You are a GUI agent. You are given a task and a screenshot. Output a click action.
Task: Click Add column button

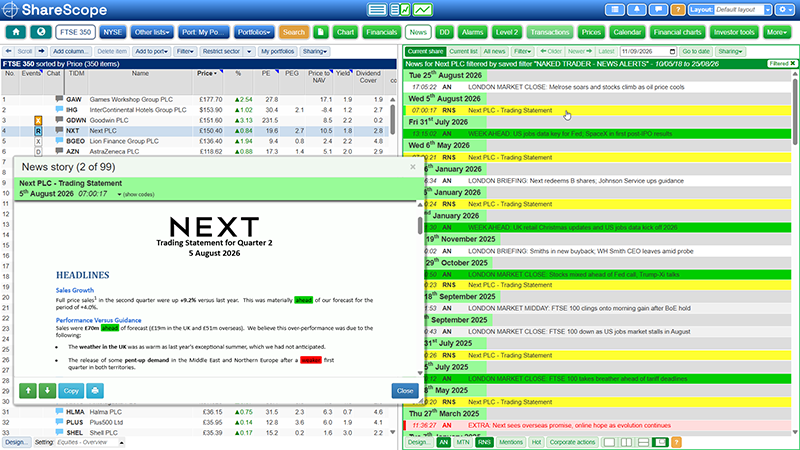click(x=71, y=52)
